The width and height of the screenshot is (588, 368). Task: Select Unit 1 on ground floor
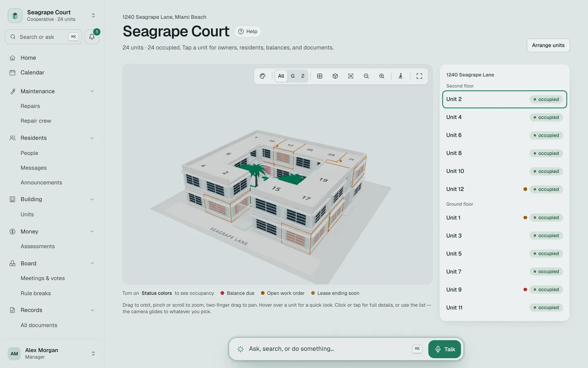tap(504, 218)
